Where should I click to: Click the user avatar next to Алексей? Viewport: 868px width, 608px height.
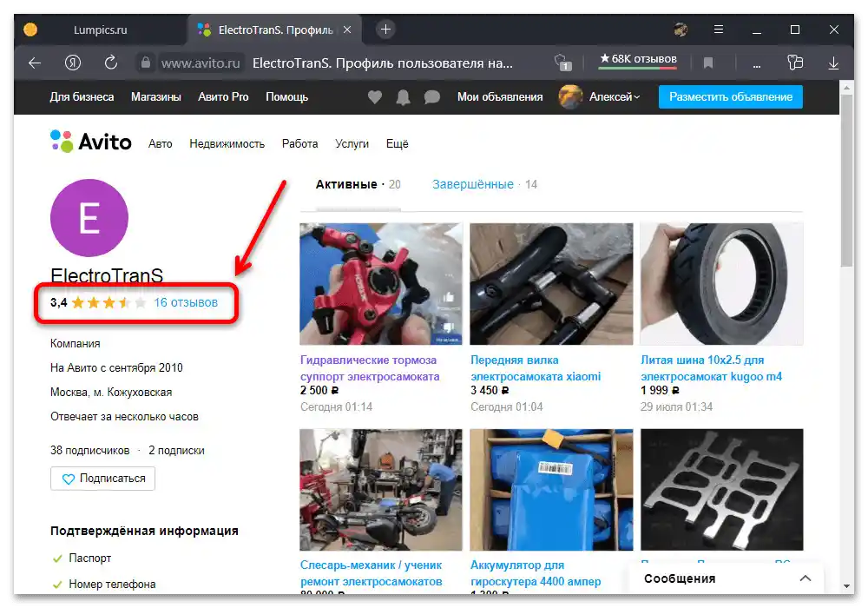(x=570, y=97)
